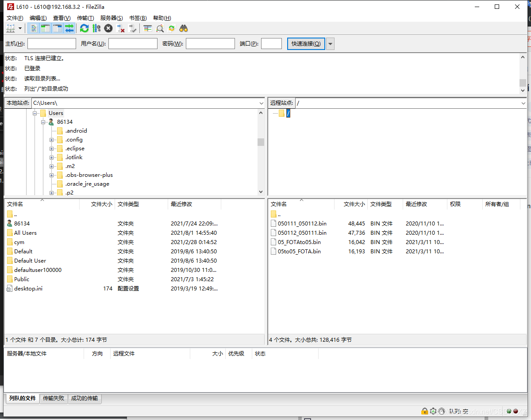Open the quickconnect history dropdown arrow
Screen dimensions: 531x420
click(330, 43)
